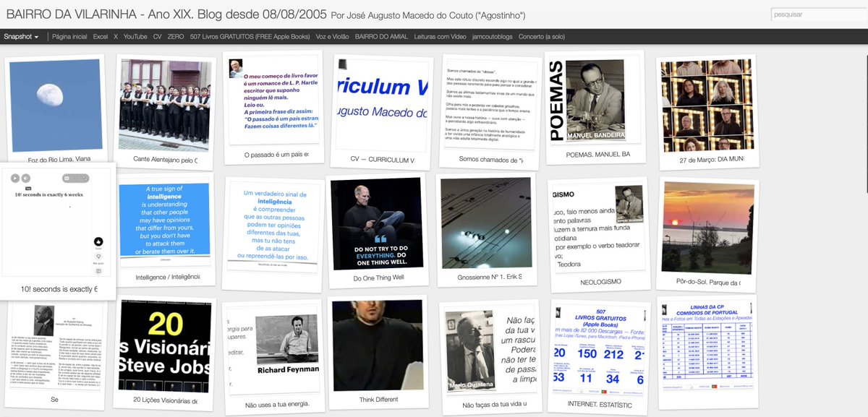Open 20 Lições Visionárias Steve Jobs post
The image size is (868, 417).
pyautogui.click(x=164, y=346)
